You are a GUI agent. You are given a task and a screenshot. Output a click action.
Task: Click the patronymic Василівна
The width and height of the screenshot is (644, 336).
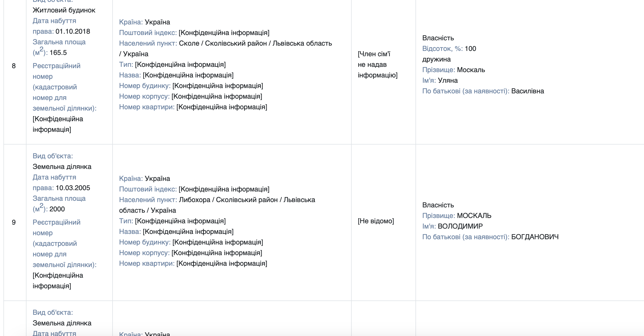click(528, 91)
